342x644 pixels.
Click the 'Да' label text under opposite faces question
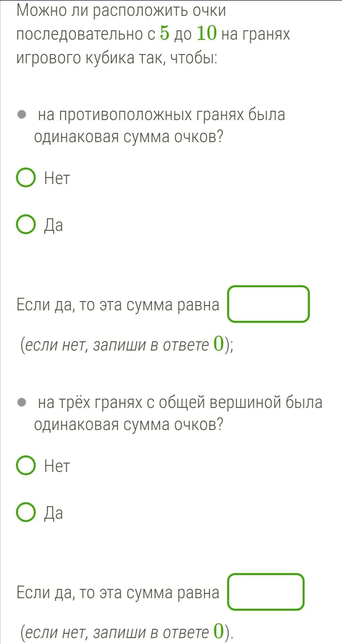(x=54, y=226)
